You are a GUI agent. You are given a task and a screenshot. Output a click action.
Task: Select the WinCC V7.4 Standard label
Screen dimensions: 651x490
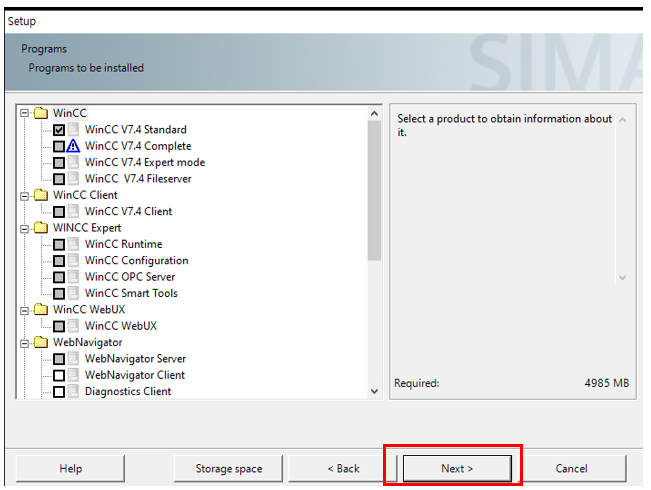(x=136, y=130)
